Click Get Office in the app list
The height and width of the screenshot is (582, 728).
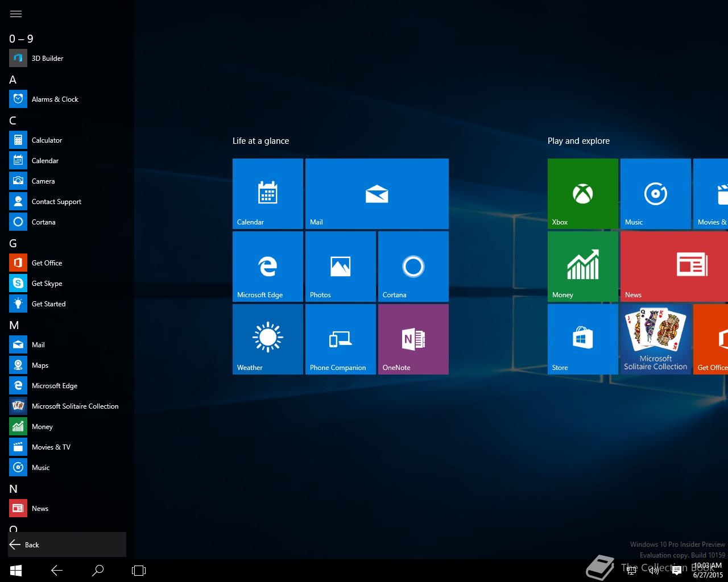point(67,263)
